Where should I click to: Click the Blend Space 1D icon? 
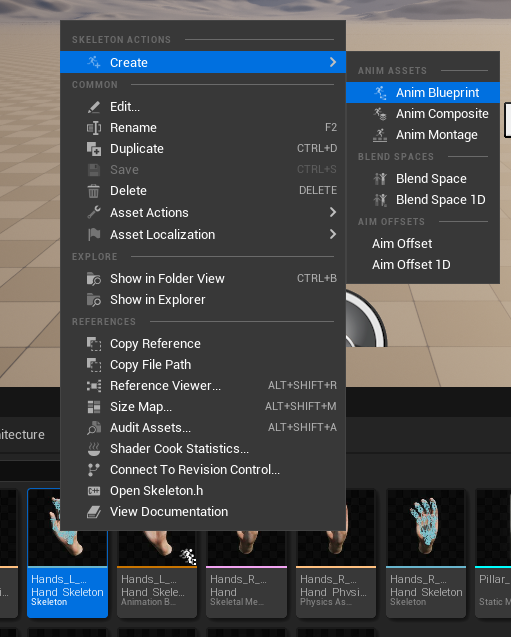tap(380, 199)
